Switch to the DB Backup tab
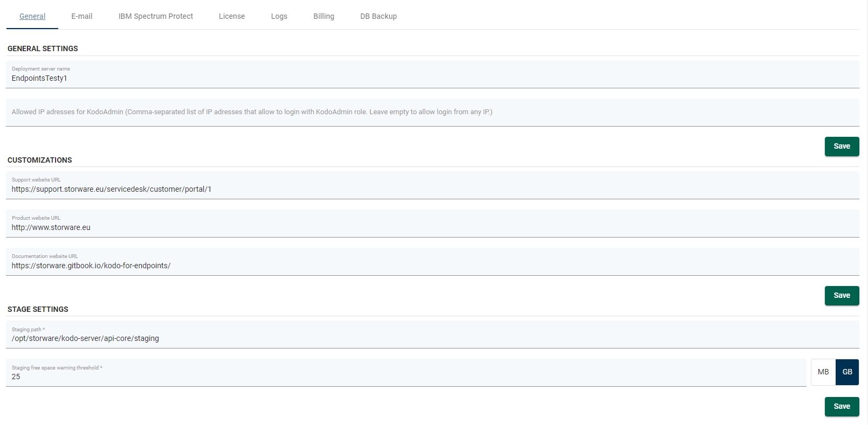This screenshot has height=425, width=868. (378, 16)
